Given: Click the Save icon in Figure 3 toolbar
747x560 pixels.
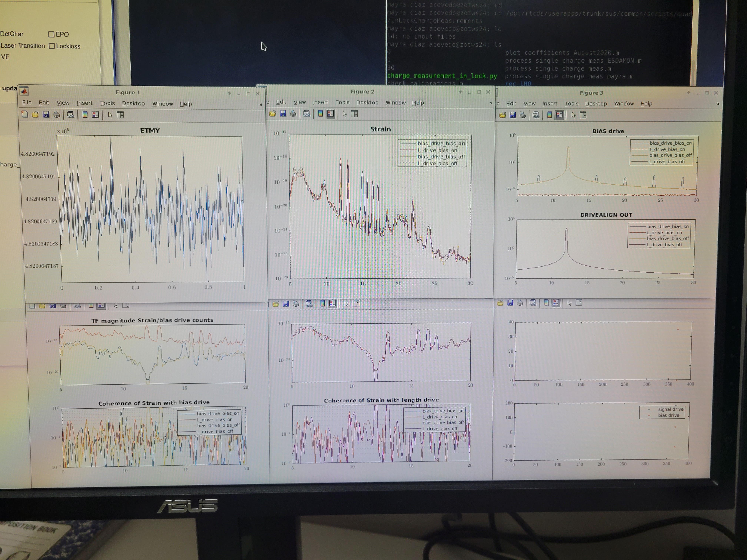Looking at the screenshot, I should [513, 115].
